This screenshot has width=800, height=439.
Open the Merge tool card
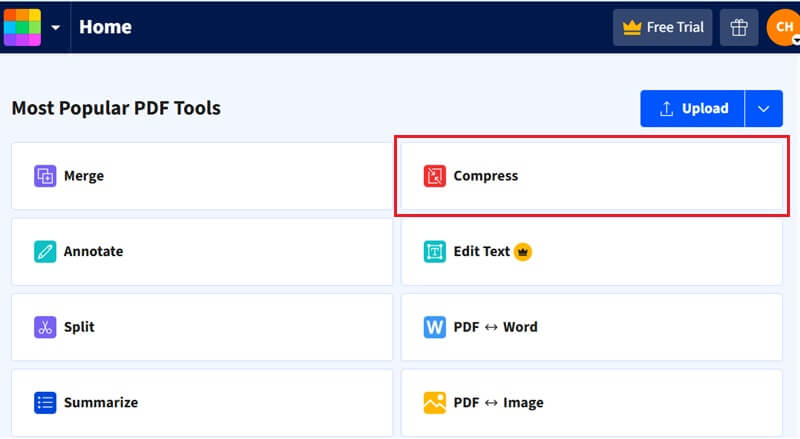click(x=202, y=176)
